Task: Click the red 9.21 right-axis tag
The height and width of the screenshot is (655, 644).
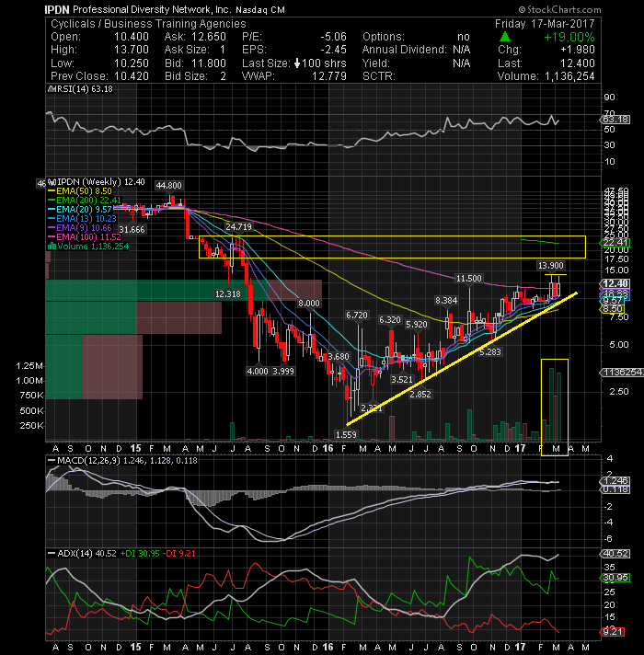Action: click(612, 632)
